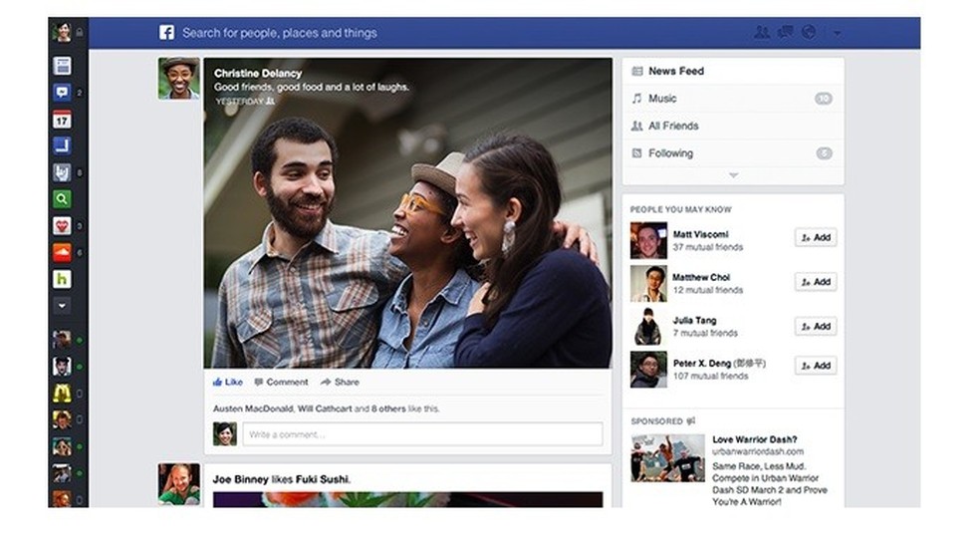The image size is (980, 550).
Task: Click the Write a comment field
Action: pyautogui.click(x=422, y=433)
